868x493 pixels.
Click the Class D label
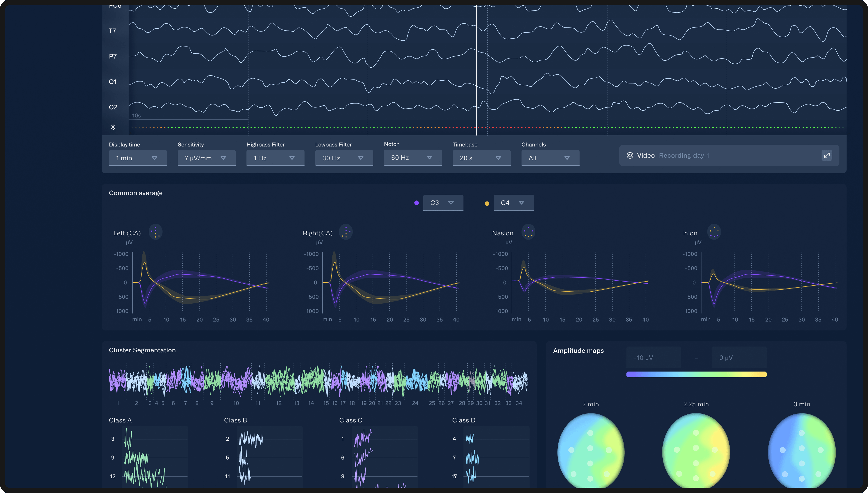coord(464,420)
